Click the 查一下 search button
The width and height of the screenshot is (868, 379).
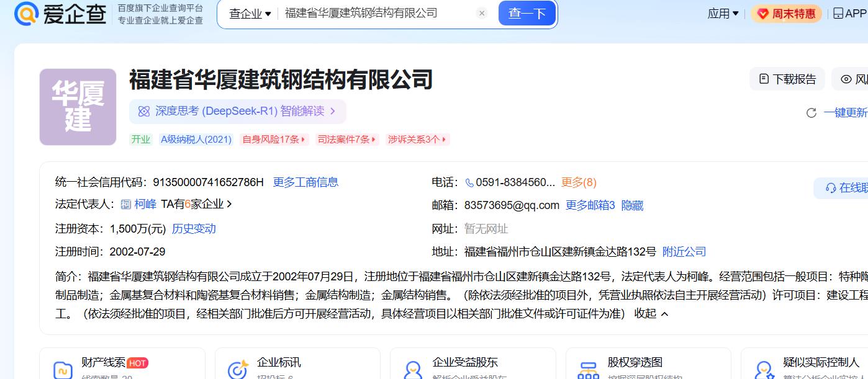coord(527,14)
